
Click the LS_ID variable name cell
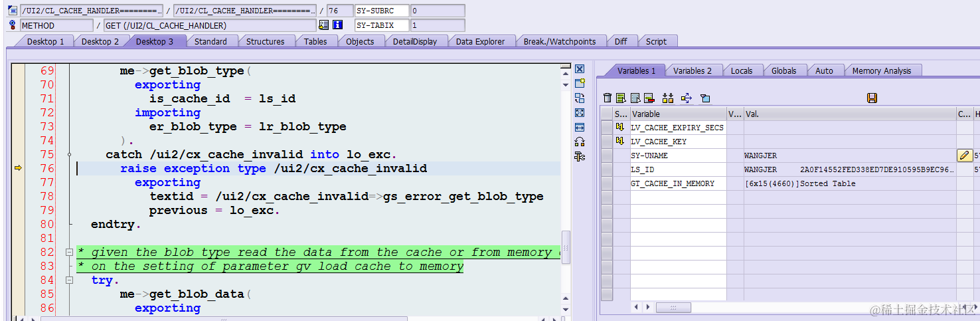click(x=678, y=169)
